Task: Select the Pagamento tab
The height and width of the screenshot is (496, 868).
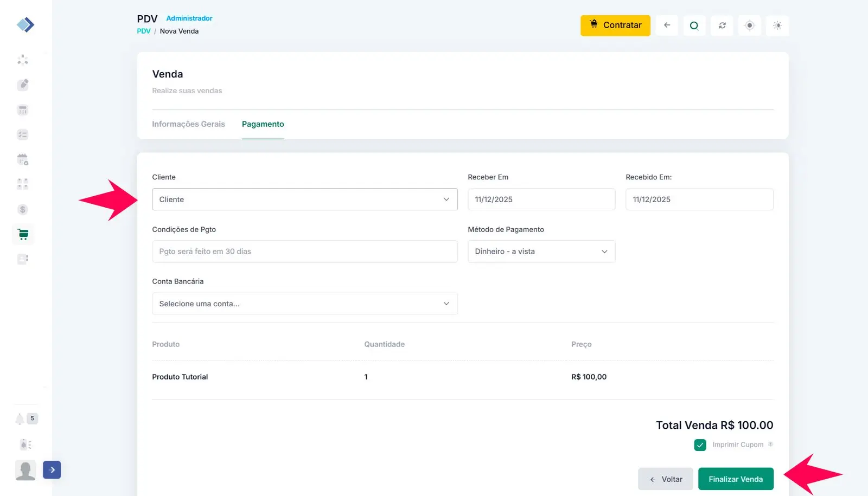Action: 263,124
